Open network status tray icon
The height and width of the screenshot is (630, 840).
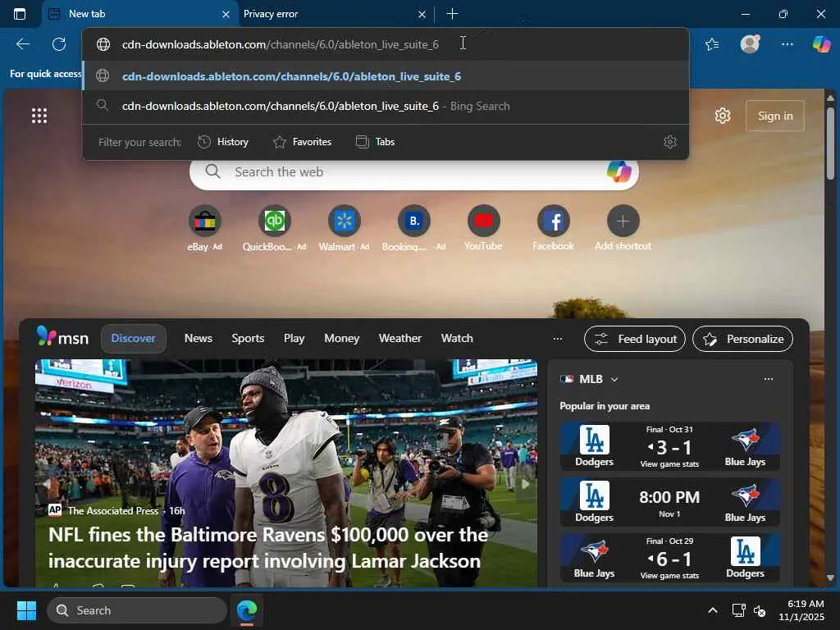click(x=738, y=610)
